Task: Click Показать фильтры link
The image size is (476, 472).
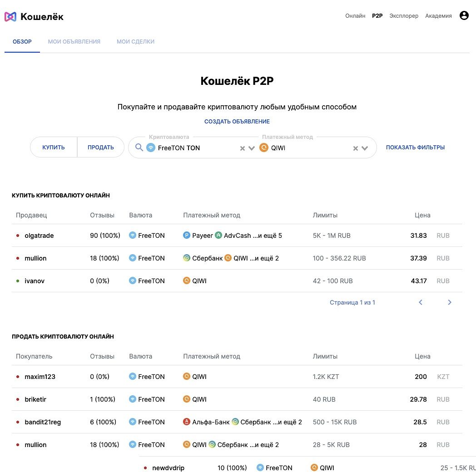Action: coord(415,147)
